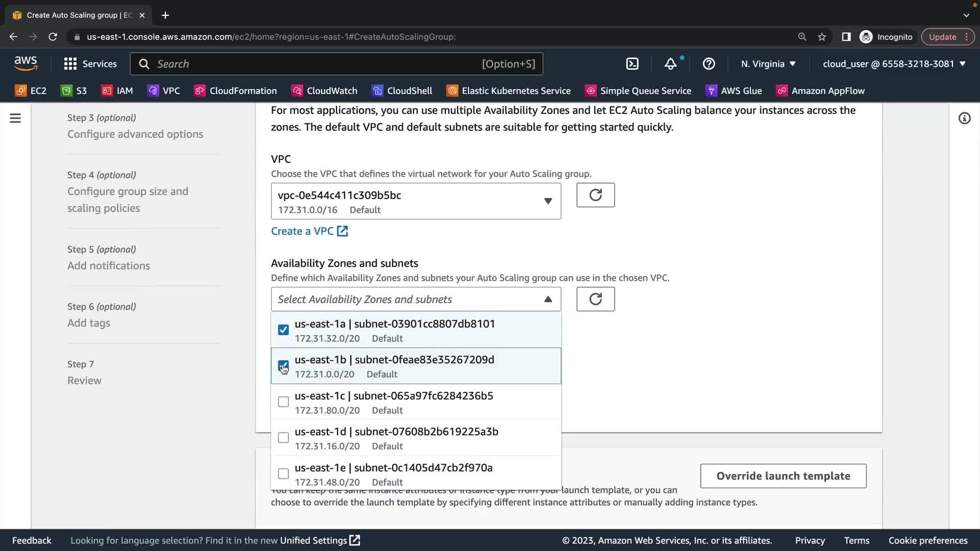Refresh the Availability Zones and subnets list
The image size is (980, 551).
(595, 299)
